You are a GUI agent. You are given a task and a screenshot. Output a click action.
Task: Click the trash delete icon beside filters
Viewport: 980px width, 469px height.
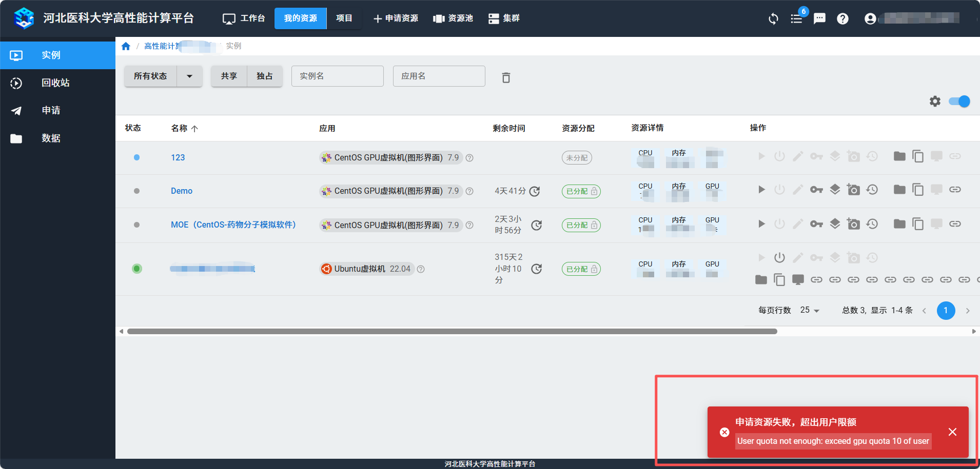pyautogui.click(x=506, y=77)
